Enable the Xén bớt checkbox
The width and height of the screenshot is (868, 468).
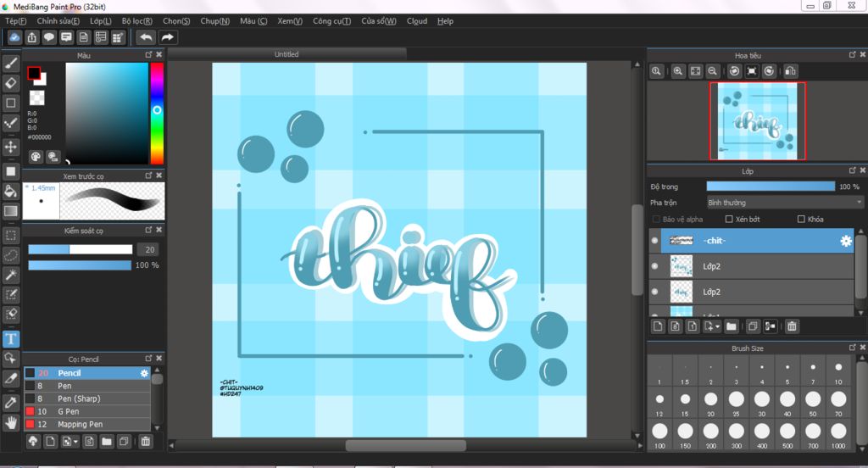pos(729,220)
